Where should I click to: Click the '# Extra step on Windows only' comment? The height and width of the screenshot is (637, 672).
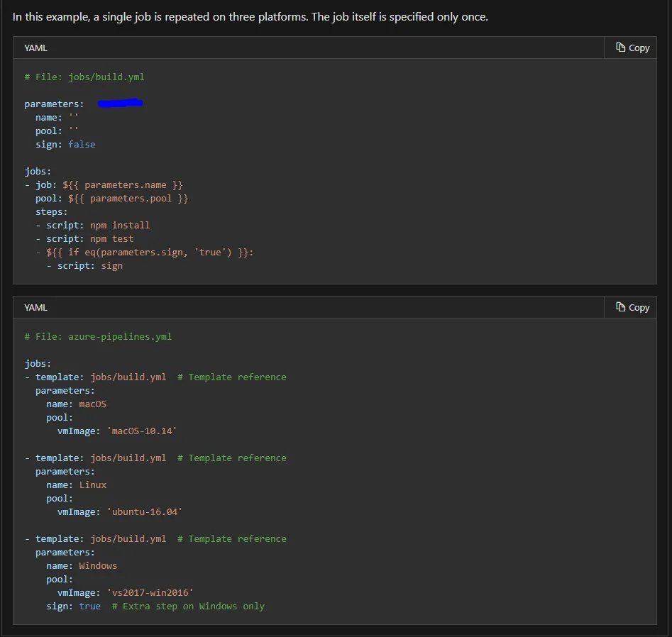tap(188, 606)
